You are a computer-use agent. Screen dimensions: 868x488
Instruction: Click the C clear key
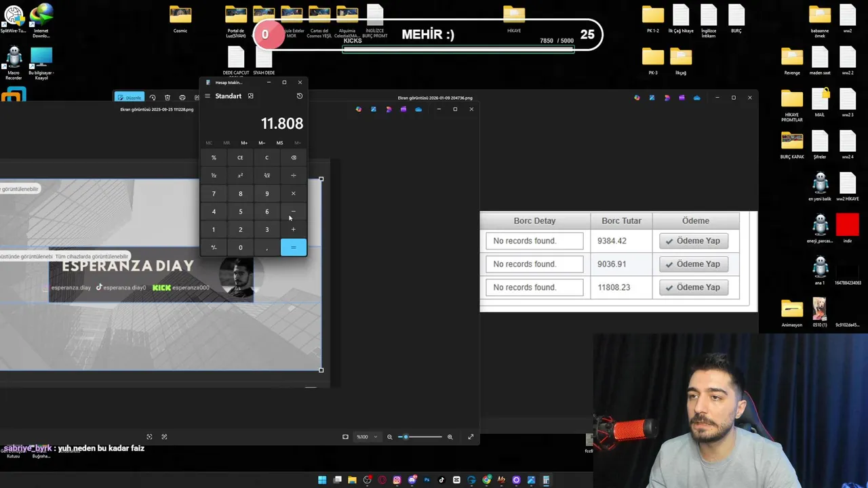267,158
